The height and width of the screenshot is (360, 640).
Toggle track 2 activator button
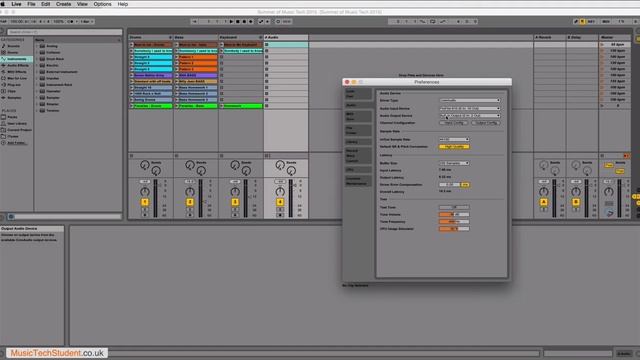click(190, 202)
